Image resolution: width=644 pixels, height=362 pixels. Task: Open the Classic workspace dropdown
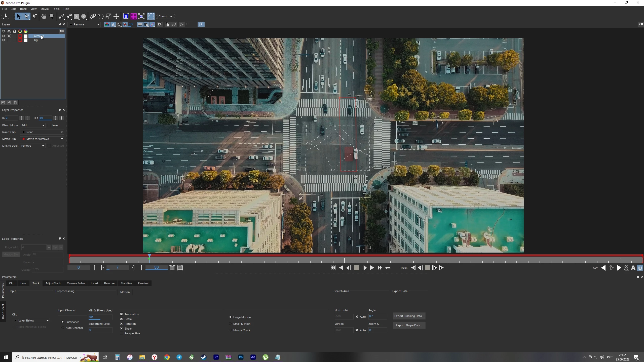(x=165, y=17)
